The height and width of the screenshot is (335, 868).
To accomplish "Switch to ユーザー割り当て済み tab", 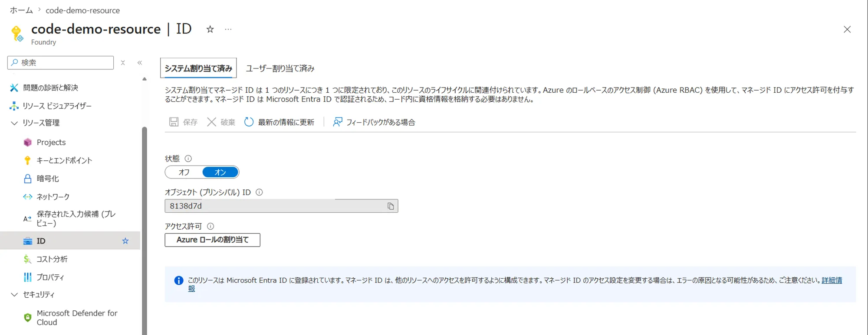I will [280, 68].
